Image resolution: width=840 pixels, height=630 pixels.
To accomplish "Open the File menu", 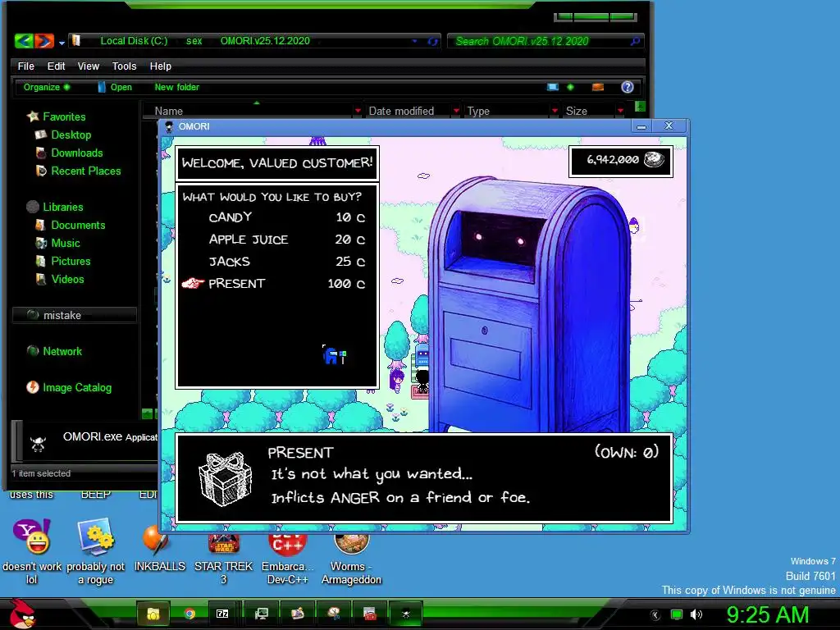I will click(25, 66).
